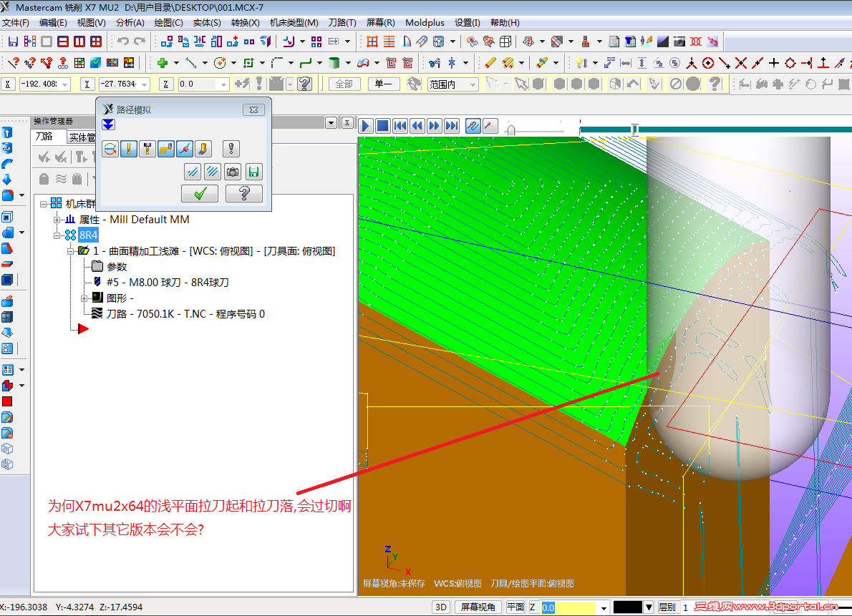Click the camera snapshot icon in backplot dialog

[x=233, y=172]
